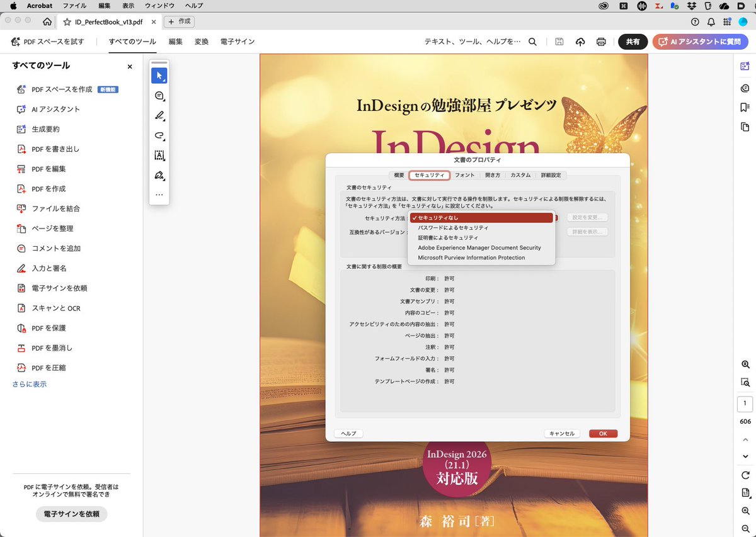Pick the freehand draw lasso tool
756x537 pixels.
point(159,135)
